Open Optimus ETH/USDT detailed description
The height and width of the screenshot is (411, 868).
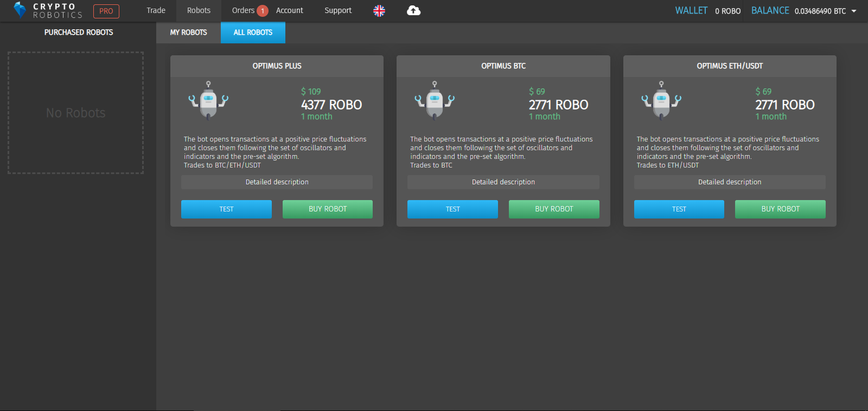730,182
